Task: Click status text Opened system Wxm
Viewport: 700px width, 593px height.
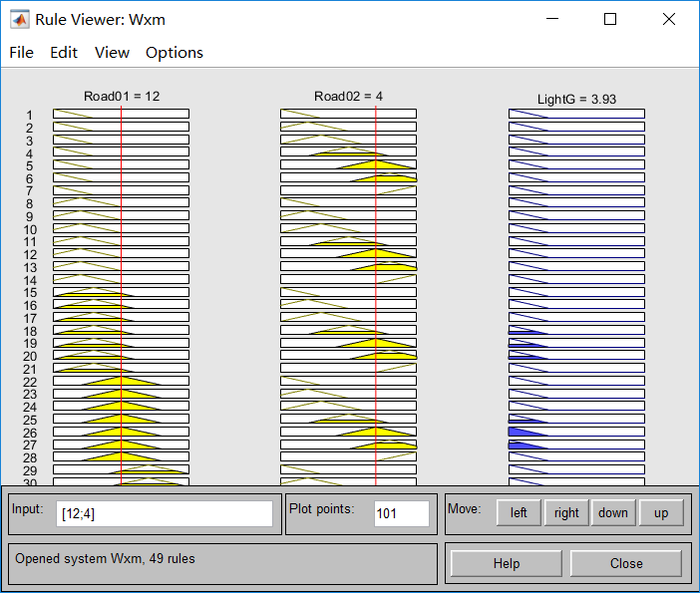Action: (x=105, y=559)
